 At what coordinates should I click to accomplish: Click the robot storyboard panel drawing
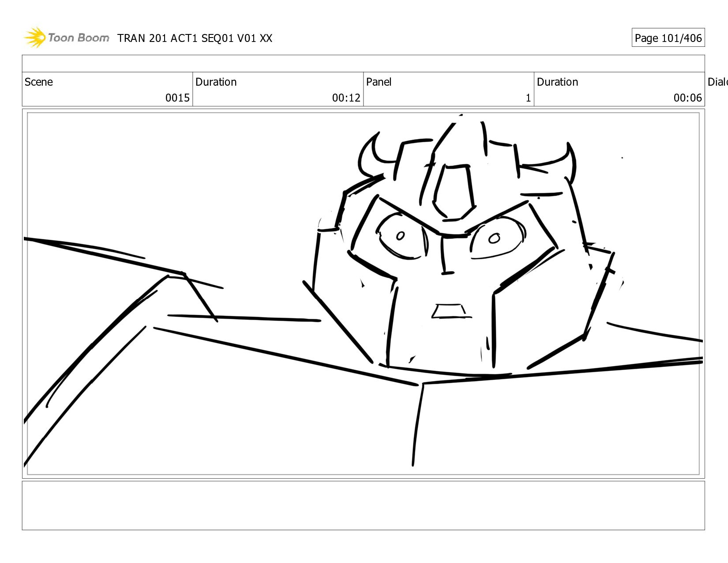(364, 294)
